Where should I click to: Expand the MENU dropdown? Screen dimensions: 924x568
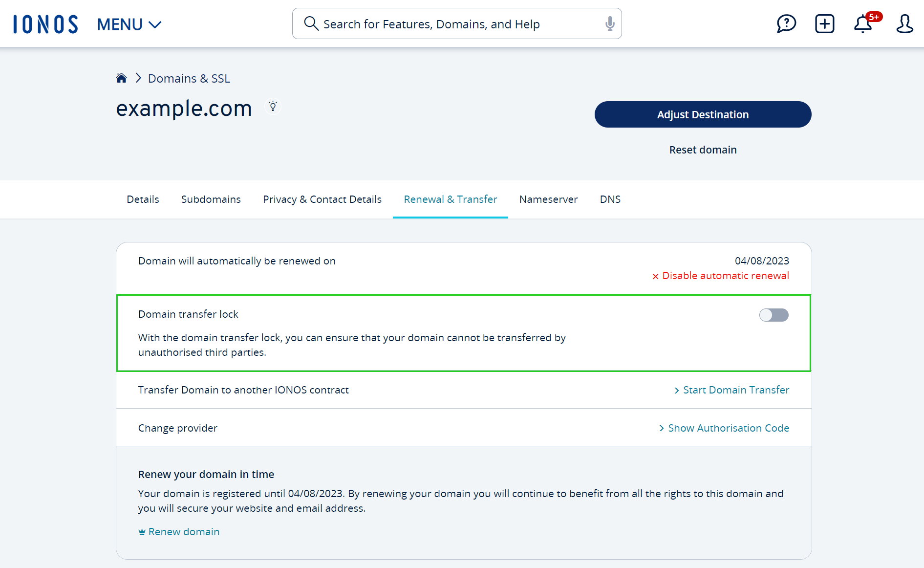[129, 24]
